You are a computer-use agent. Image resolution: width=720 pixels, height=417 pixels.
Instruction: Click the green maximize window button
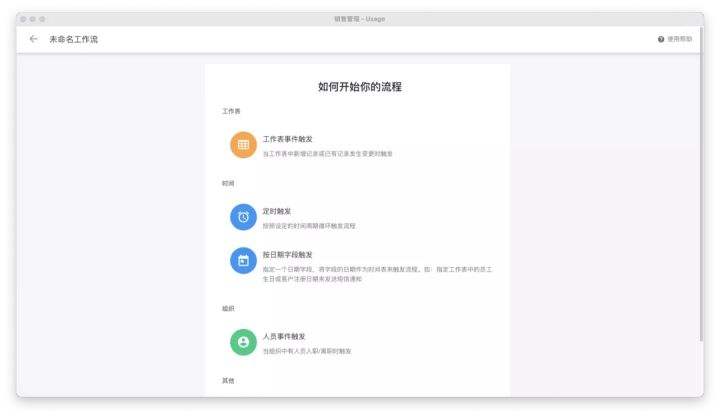point(42,19)
